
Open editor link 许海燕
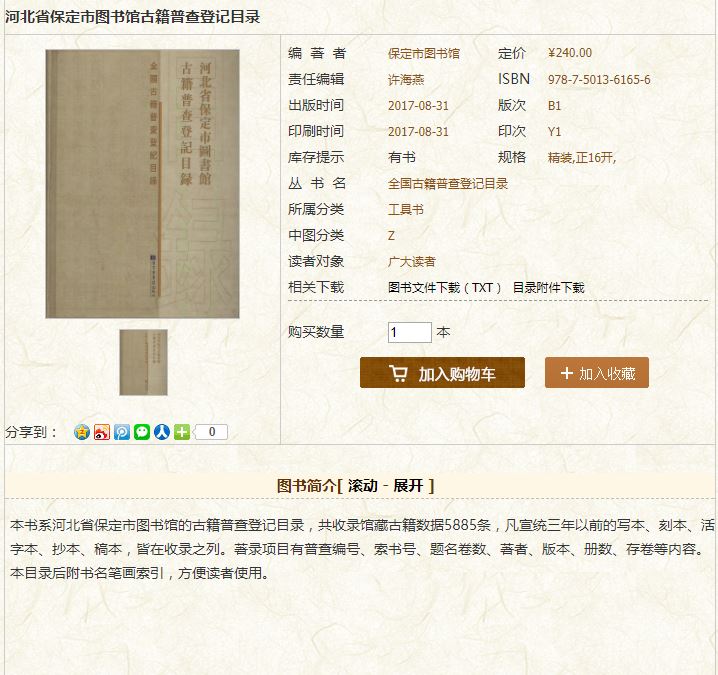tap(406, 80)
